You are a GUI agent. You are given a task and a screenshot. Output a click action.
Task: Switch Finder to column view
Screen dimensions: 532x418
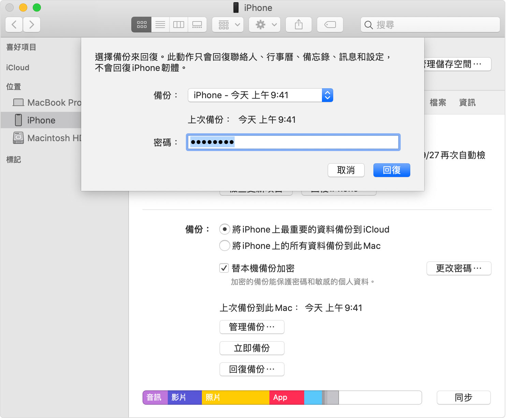point(179,25)
